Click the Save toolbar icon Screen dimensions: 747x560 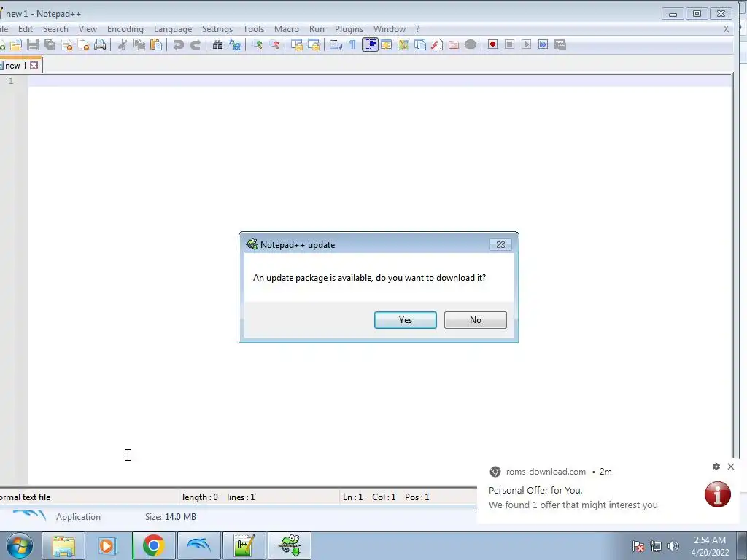pos(33,44)
